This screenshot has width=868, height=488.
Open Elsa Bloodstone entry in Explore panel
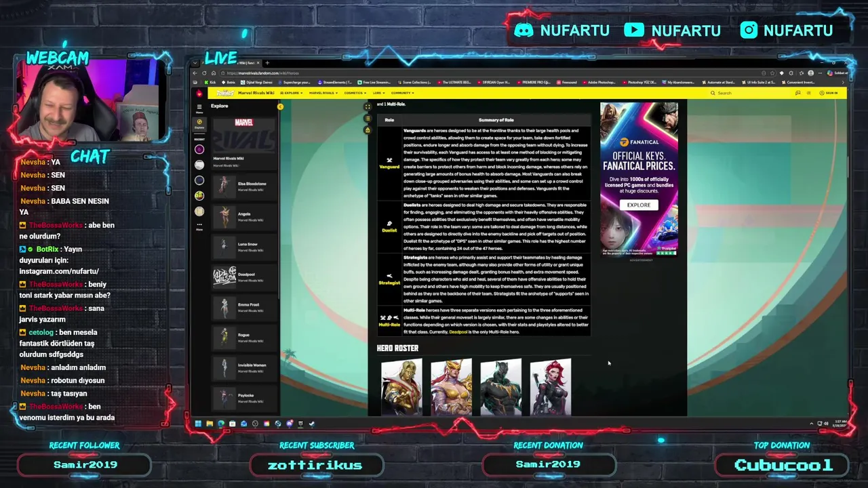pyautogui.click(x=243, y=186)
